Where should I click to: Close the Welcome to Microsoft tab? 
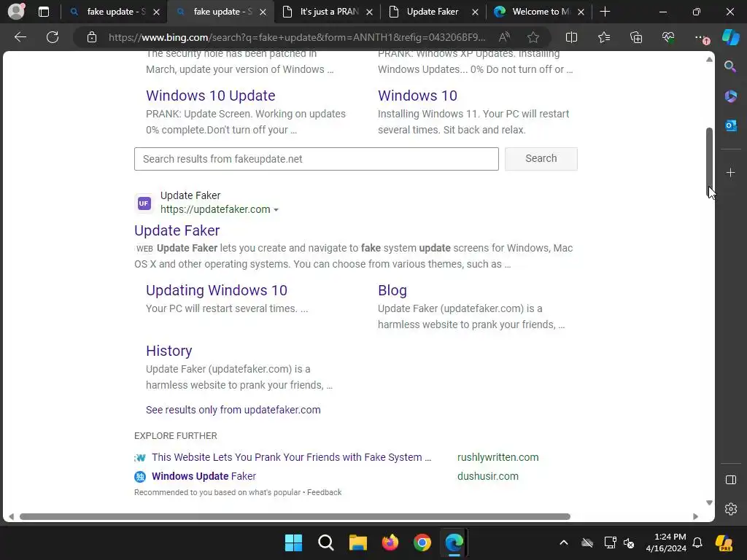tap(581, 12)
